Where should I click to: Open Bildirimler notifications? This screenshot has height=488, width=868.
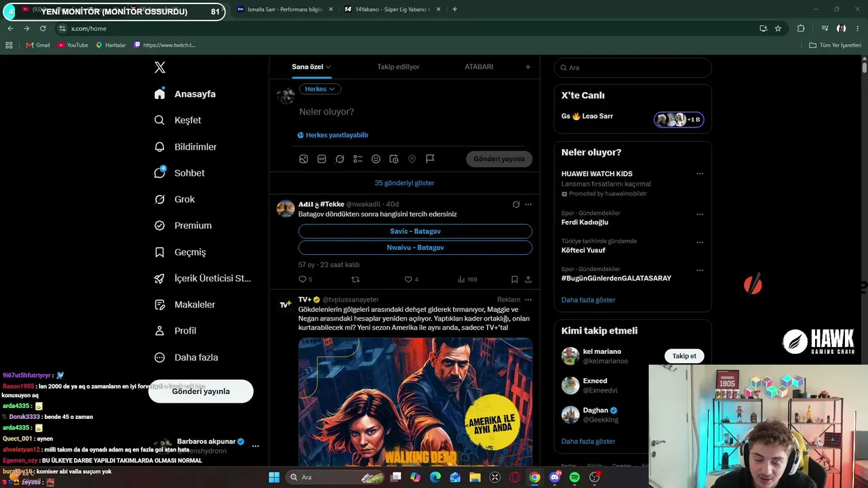click(185, 146)
